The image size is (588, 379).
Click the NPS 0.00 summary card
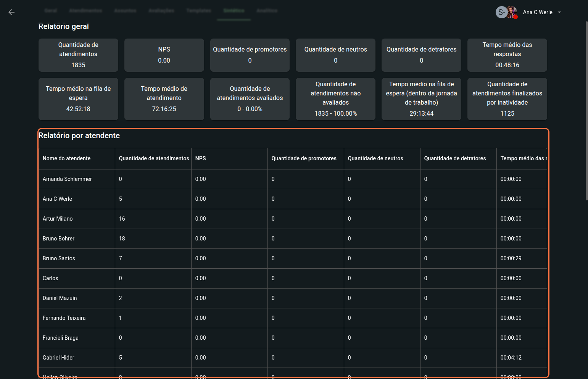click(x=164, y=55)
